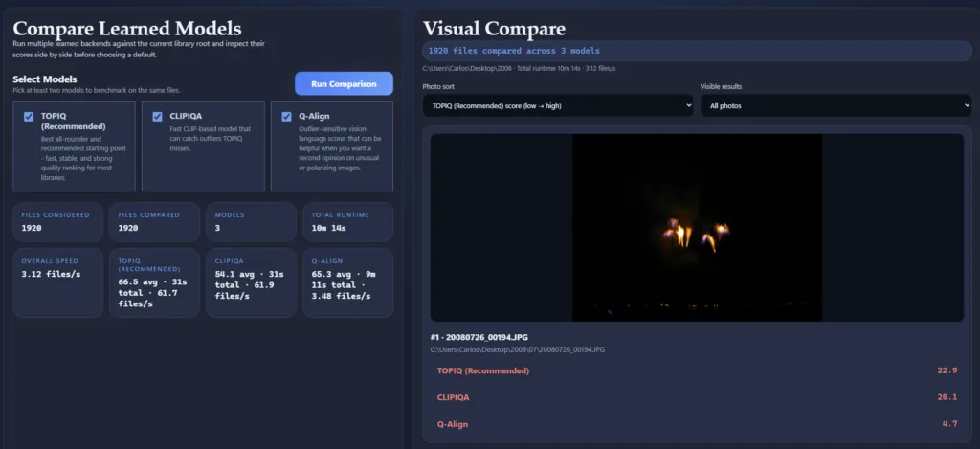Select the CLIPIQA score row
The image size is (980, 449).
[x=697, y=397]
